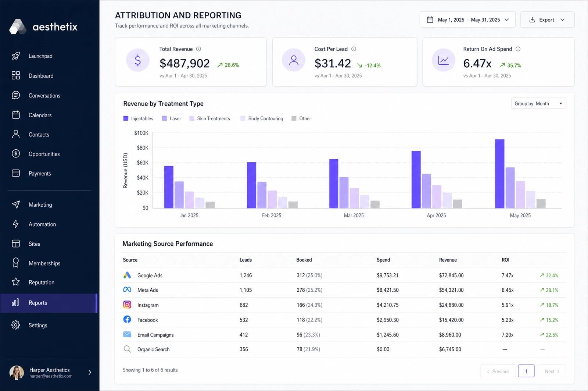Click page 1 pagination button
Screen dimensions: 588x391
pyautogui.click(x=526, y=371)
